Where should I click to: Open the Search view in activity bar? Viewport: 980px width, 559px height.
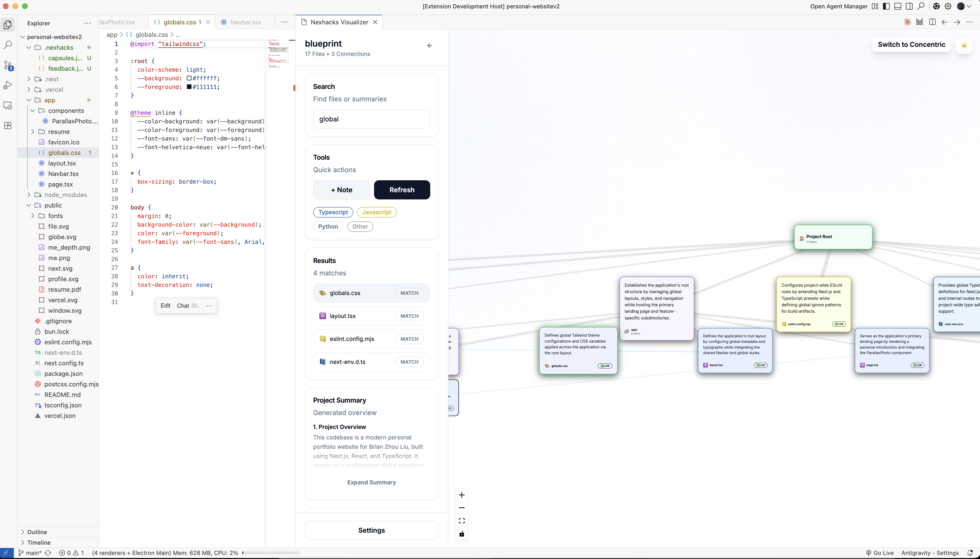8,45
